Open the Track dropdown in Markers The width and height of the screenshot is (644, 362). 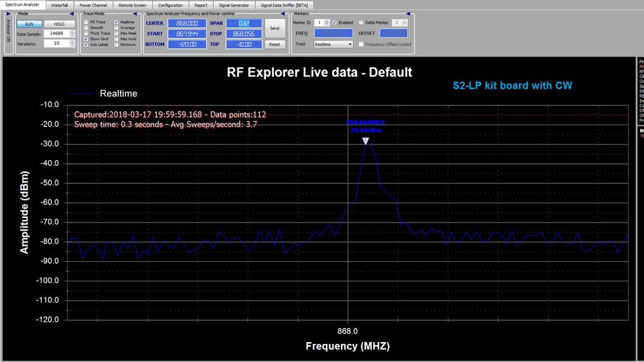coord(333,45)
